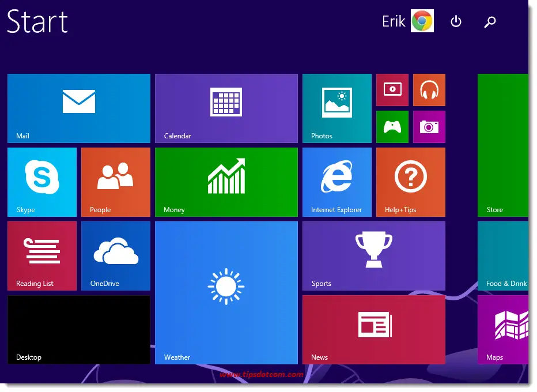Open the Help+Tips tile
Viewport: 537px width, 392px height.
point(411,182)
